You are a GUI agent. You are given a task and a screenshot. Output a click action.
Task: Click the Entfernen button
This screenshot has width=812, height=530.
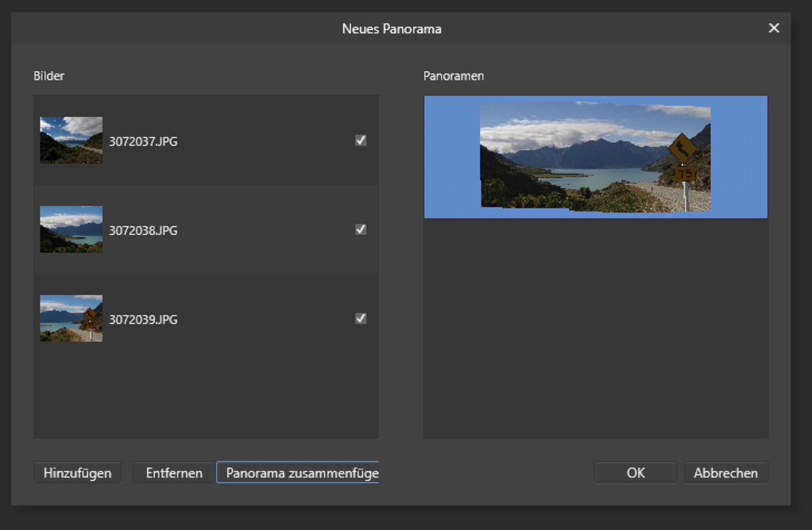[x=174, y=473]
